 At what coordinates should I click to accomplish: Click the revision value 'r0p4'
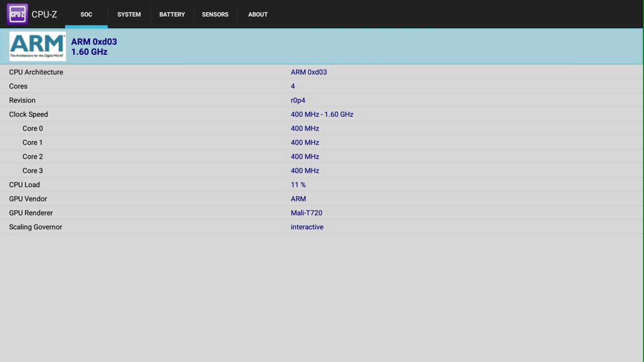(x=298, y=100)
